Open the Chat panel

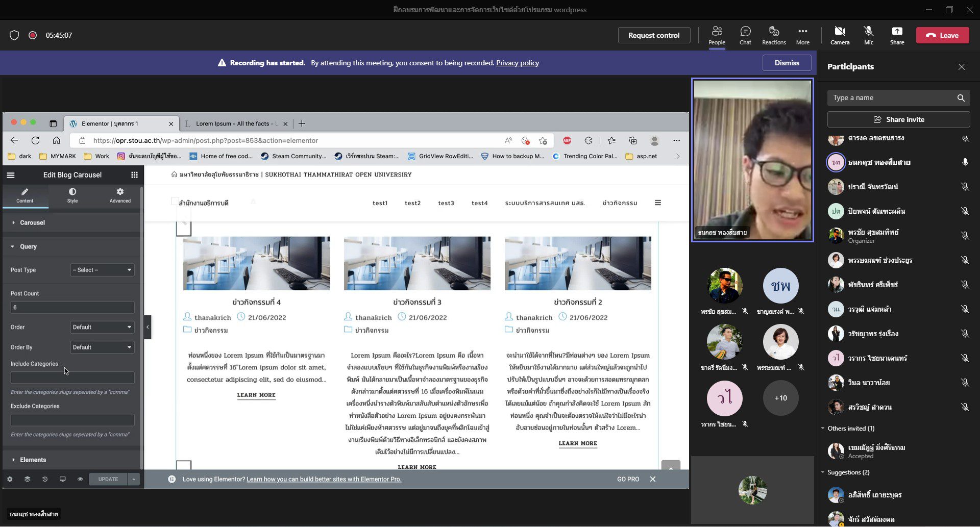pyautogui.click(x=745, y=35)
